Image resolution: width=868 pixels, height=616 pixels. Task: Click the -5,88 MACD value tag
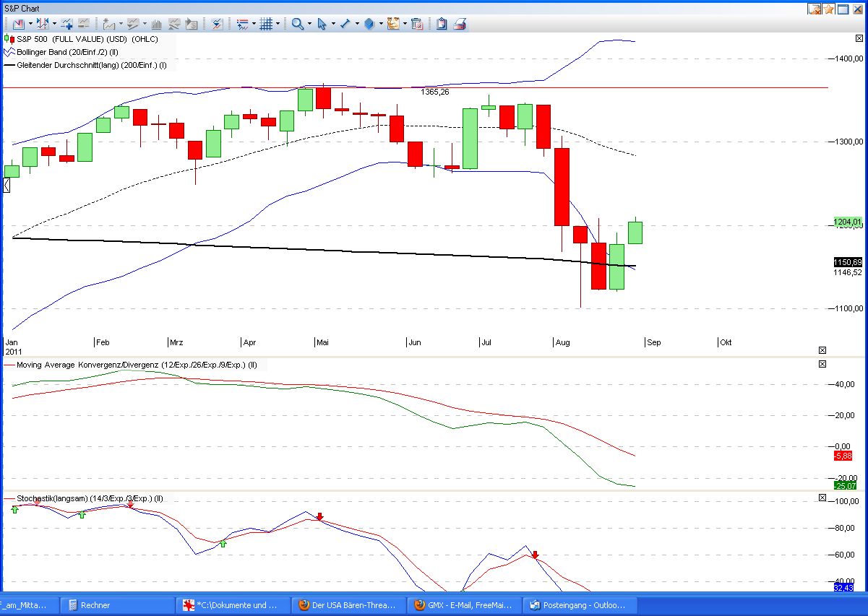coord(843,456)
